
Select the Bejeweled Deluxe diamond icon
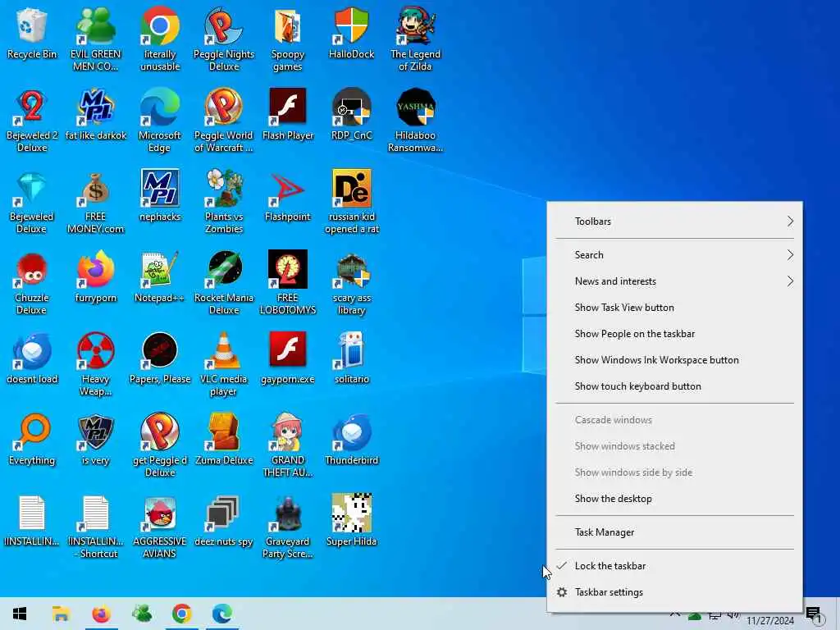(32, 202)
